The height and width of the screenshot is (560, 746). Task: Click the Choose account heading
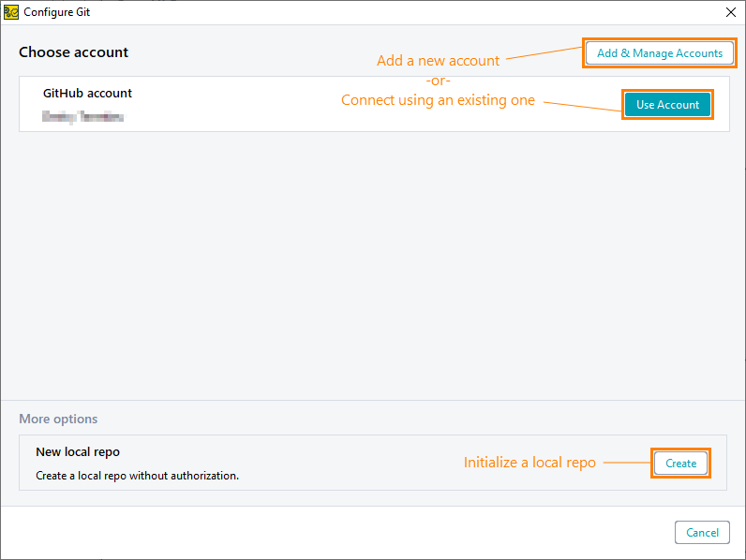(74, 52)
